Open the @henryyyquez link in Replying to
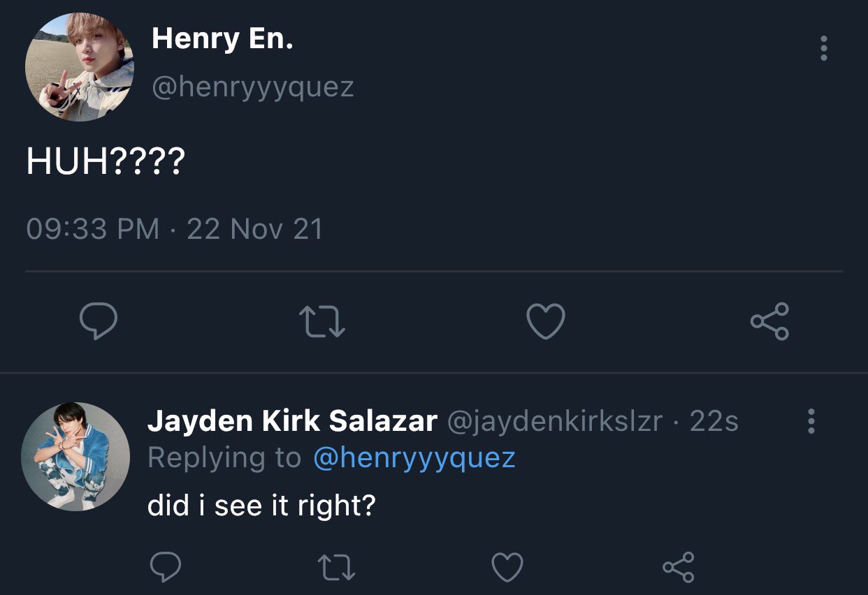Image resolution: width=868 pixels, height=595 pixels. (414, 458)
